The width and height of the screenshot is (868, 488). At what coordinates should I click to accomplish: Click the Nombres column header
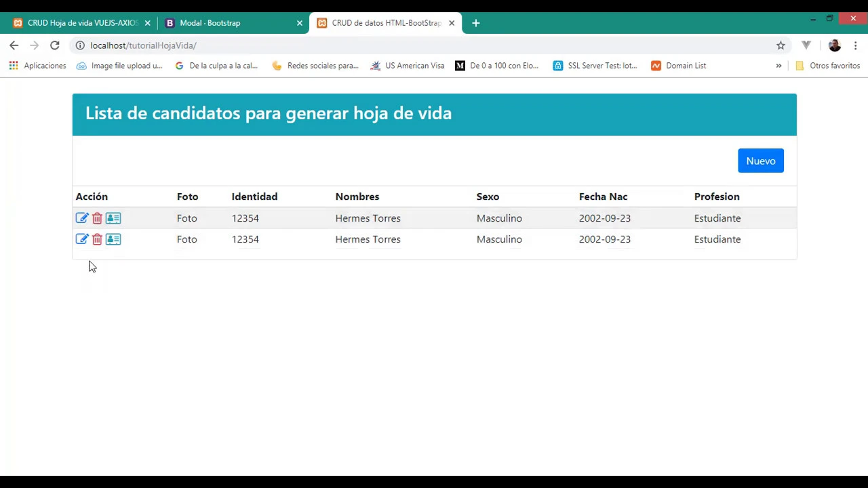tap(357, 197)
